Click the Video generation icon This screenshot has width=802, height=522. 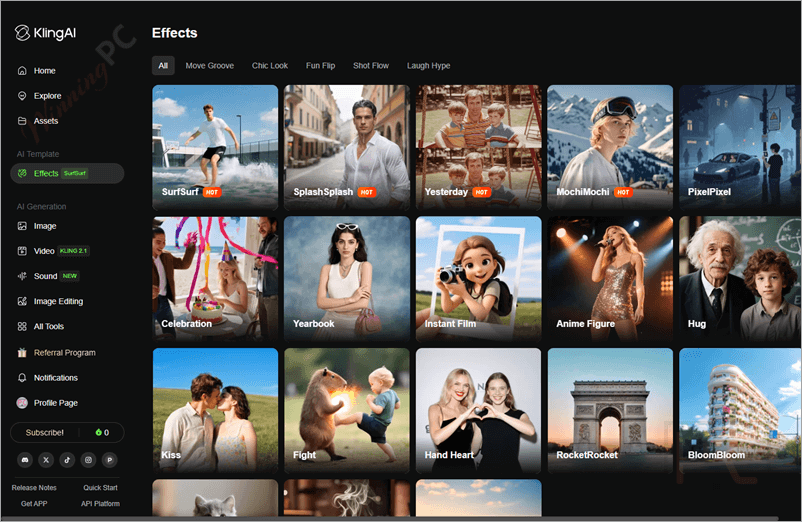(22, 251)
